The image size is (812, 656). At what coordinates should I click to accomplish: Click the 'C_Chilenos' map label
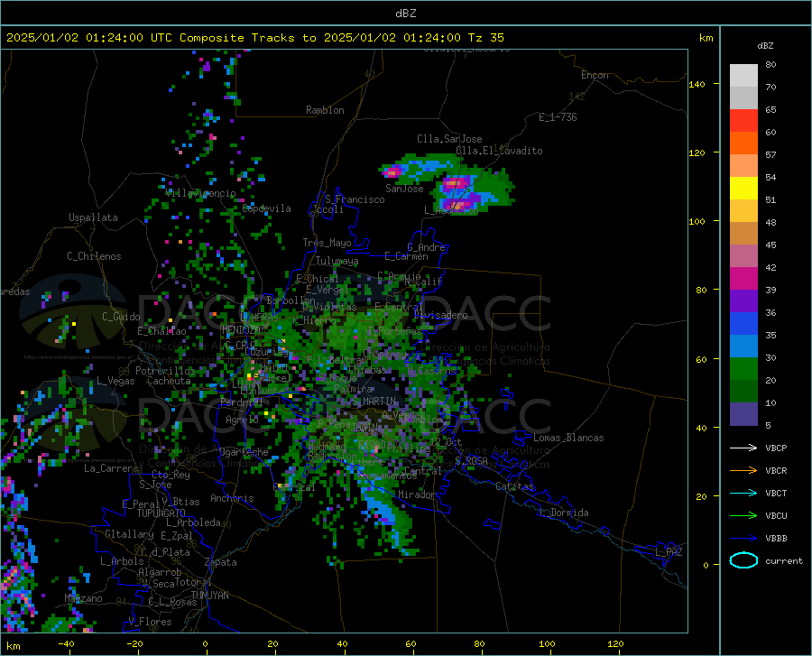[94, 256]
